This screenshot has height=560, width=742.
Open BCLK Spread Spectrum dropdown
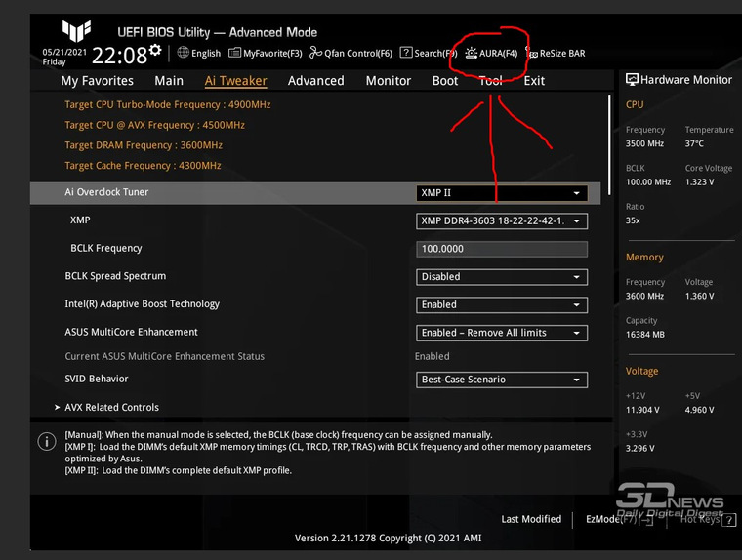(x=502, y=277)
